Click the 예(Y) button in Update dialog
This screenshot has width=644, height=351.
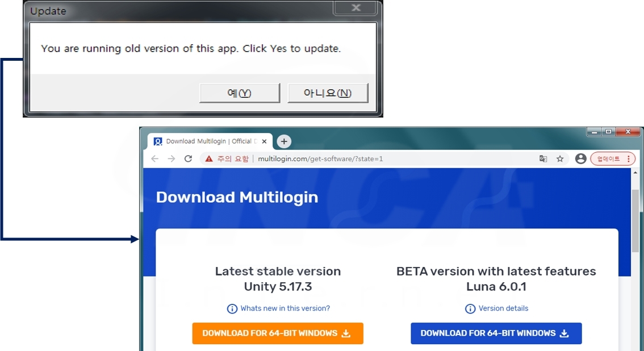tap(240, 93)
